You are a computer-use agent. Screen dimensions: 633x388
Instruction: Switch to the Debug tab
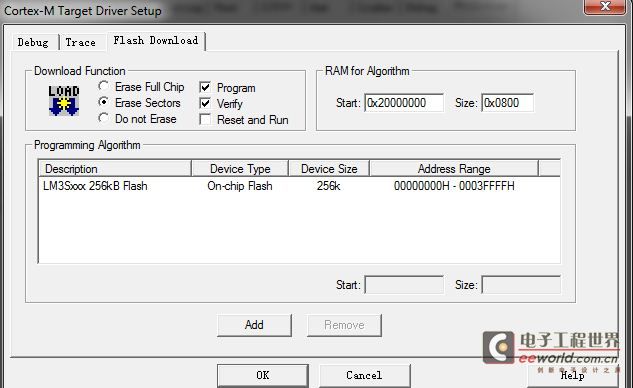tap(33, 42)
